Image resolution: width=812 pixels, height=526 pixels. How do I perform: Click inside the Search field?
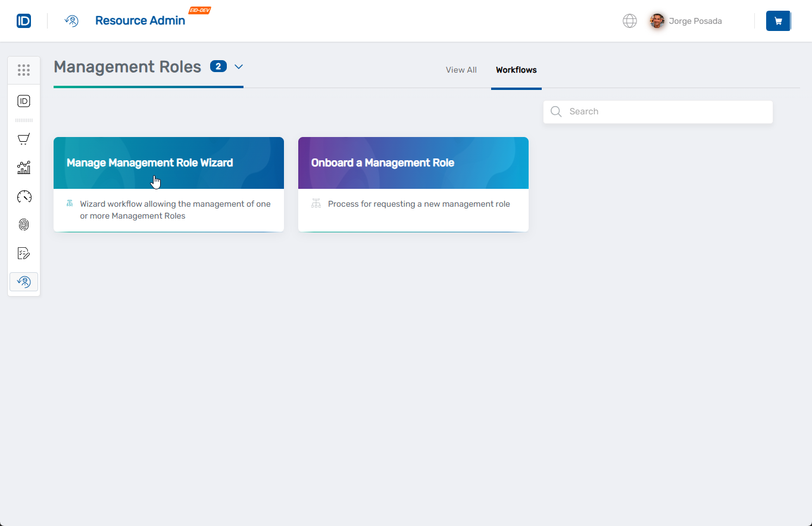[x=657, y=111]
